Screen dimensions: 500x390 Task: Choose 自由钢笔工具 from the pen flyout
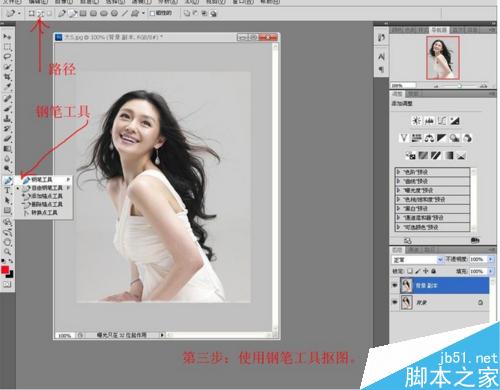point(44,188)
